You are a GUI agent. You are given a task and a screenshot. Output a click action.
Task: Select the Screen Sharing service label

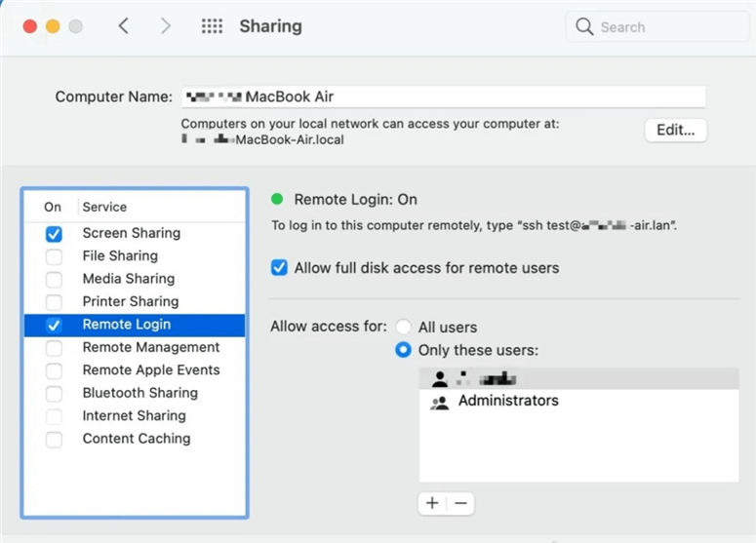131,233
